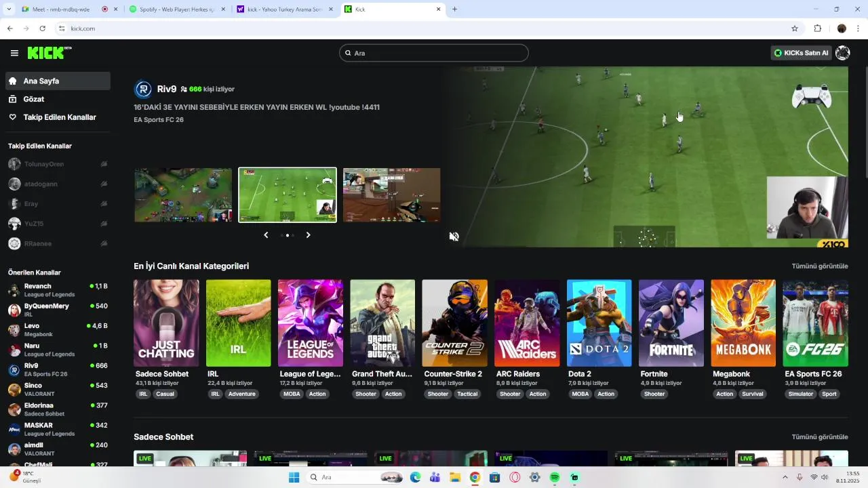Reload the kick.com page

point(42,28)
